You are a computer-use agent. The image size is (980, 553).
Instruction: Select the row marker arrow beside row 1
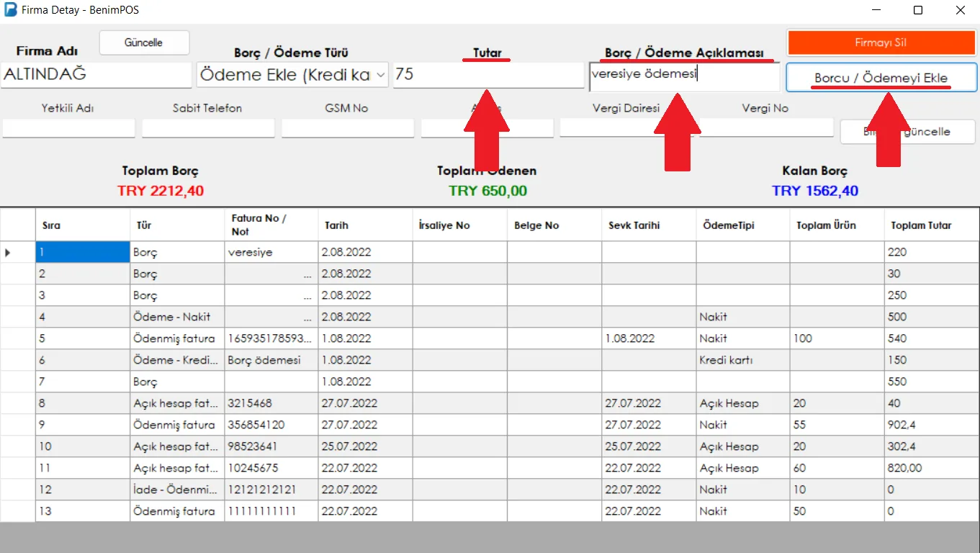tap(9, 252)
